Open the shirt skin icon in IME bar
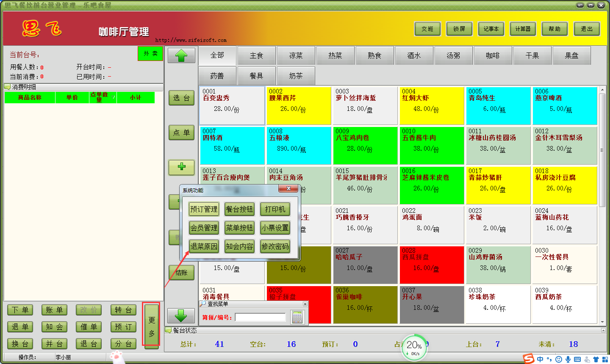The height and width of the screenshot is (364, 610). pos(596,359)
